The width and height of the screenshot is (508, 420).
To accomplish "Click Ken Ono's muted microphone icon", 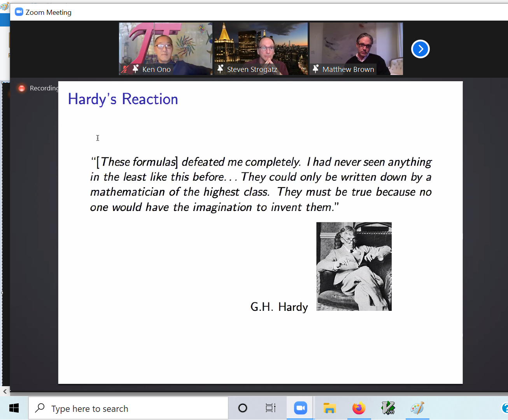I will click(x=125, y=69).
